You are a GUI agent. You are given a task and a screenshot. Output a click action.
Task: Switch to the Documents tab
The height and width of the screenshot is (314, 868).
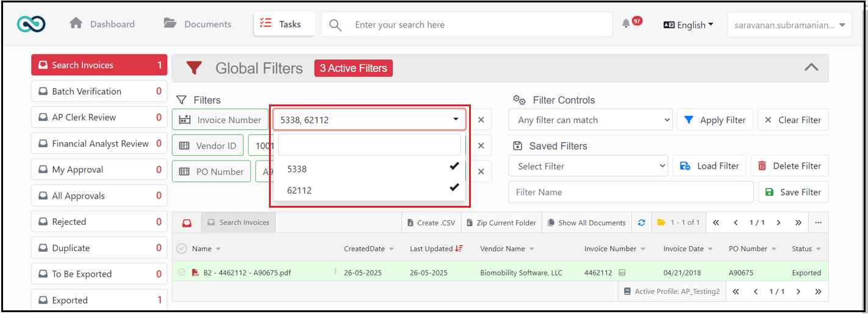pos(198,24)
